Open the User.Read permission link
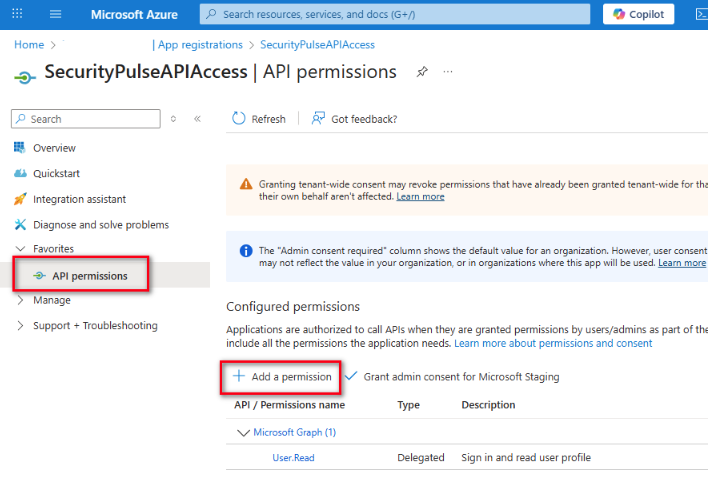Viewport: 708px width, 485px height. pyautogui.click(x=293, y=458)
